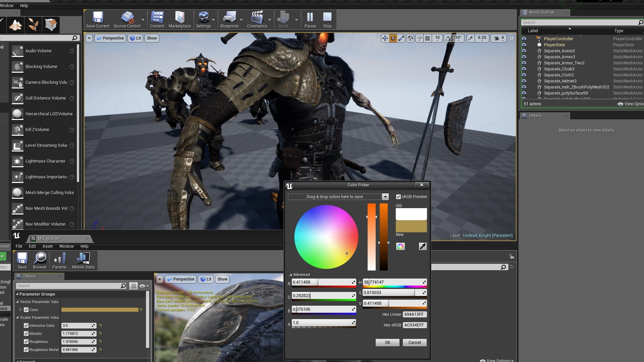
Task: Confirm the color with the OK button
Action: coord(387,342)
